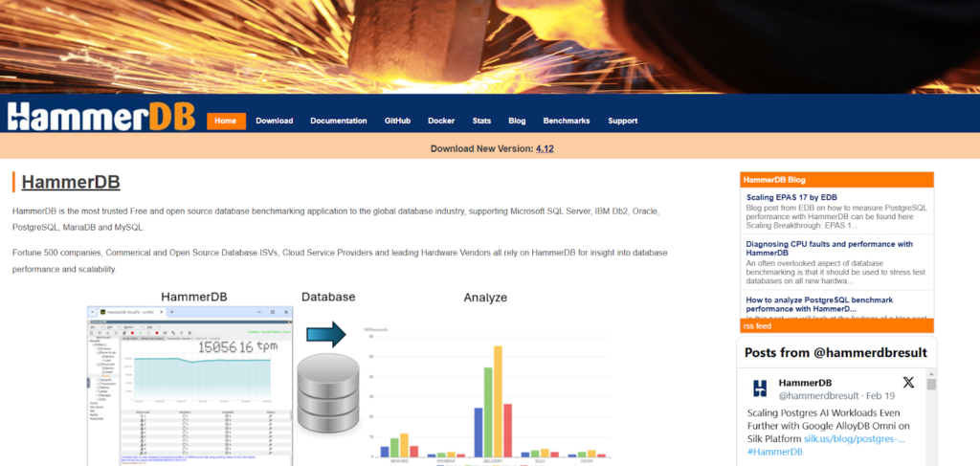Click the HammerDB page heading link

(x=71, y=183)
